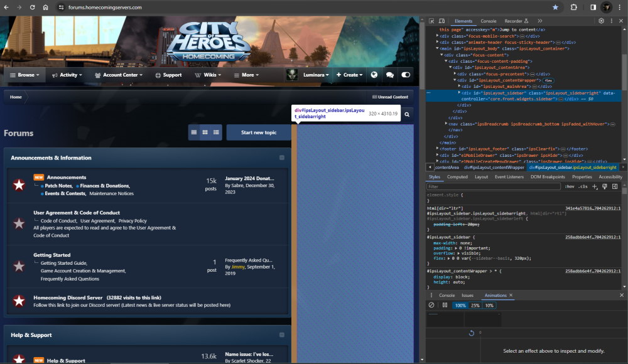Toggle the device toolbar icon
Image resolution: width=628 pixels, height=364 pixels.
pyautogui.click(x=442, y=21)
